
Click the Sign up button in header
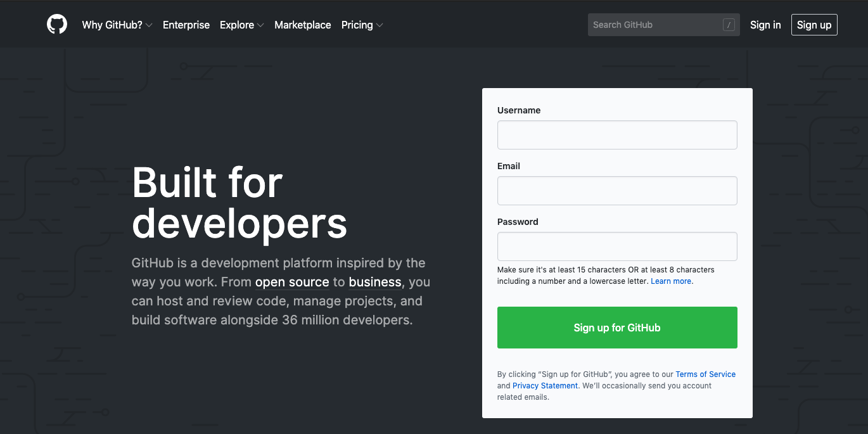click(x=814, y=25)
